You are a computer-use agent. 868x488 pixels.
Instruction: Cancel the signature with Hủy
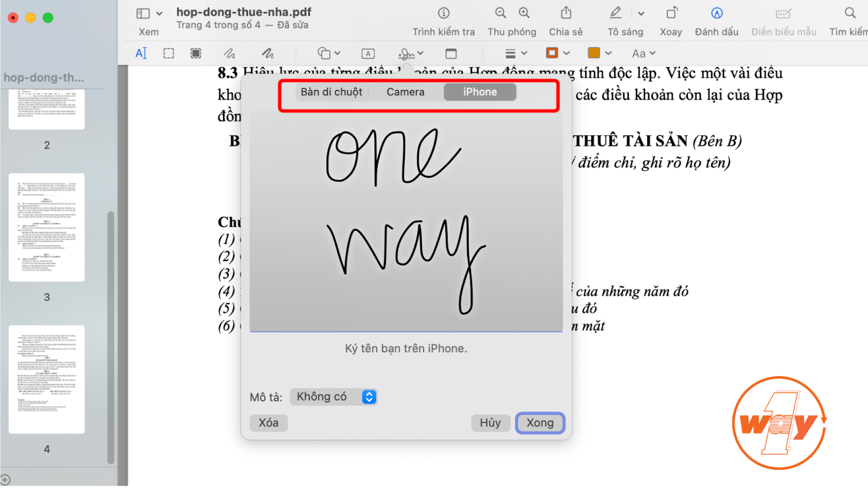(490, 423)
